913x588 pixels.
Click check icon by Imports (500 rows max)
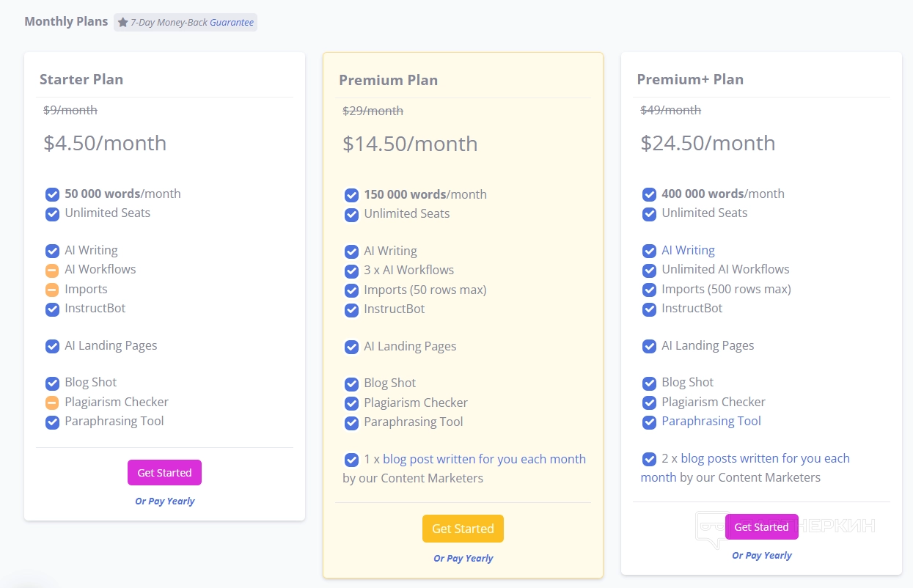[x=649, y=290]
